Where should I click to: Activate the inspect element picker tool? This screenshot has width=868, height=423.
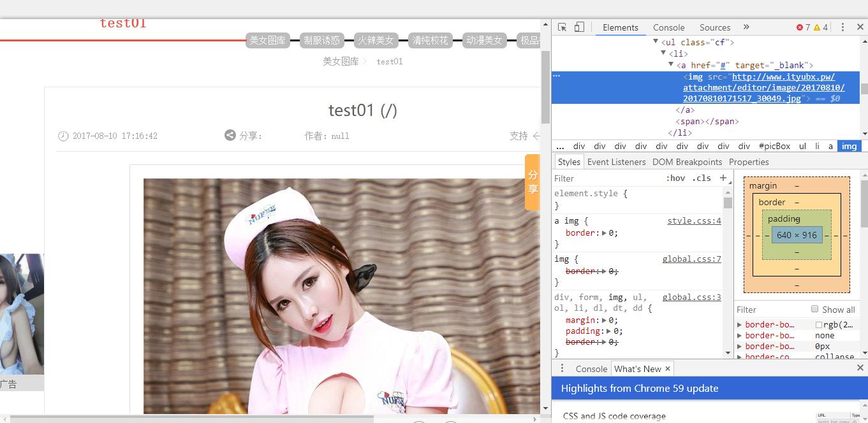click(562, 27)
